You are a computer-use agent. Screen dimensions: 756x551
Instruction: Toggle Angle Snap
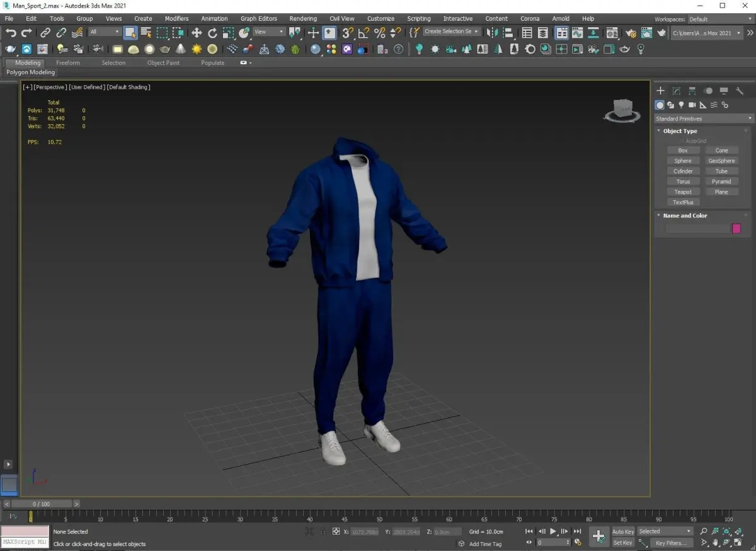(364, 33)
